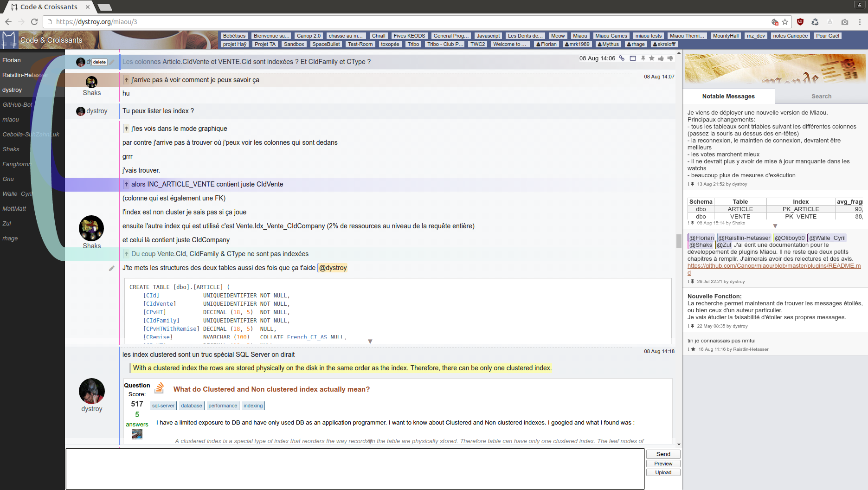This screenshot has height=490, width=868.
Task: Click dystroy's large avatar at bottom
Action: pos(92,391)
